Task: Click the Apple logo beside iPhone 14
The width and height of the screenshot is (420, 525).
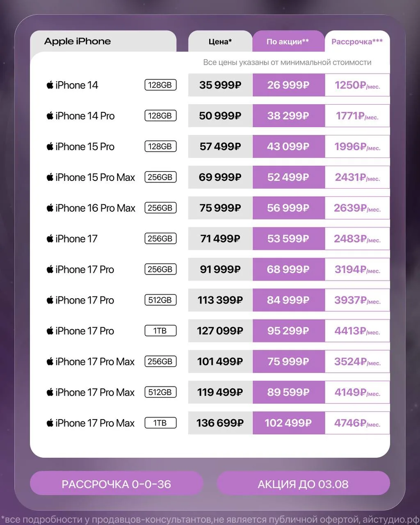Action: 50,85
